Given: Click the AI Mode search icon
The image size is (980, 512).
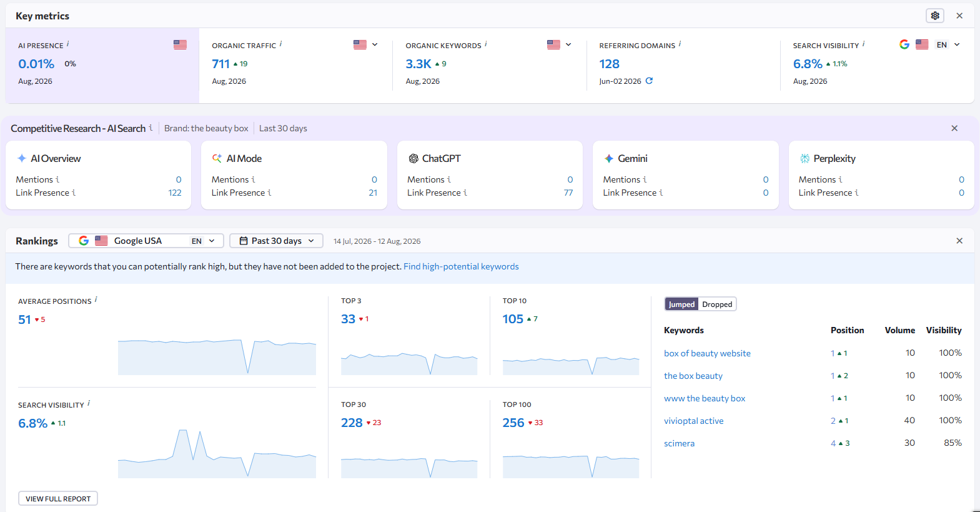Looking at the screenshot, I should pyautogui.click(x=217, y=159).
